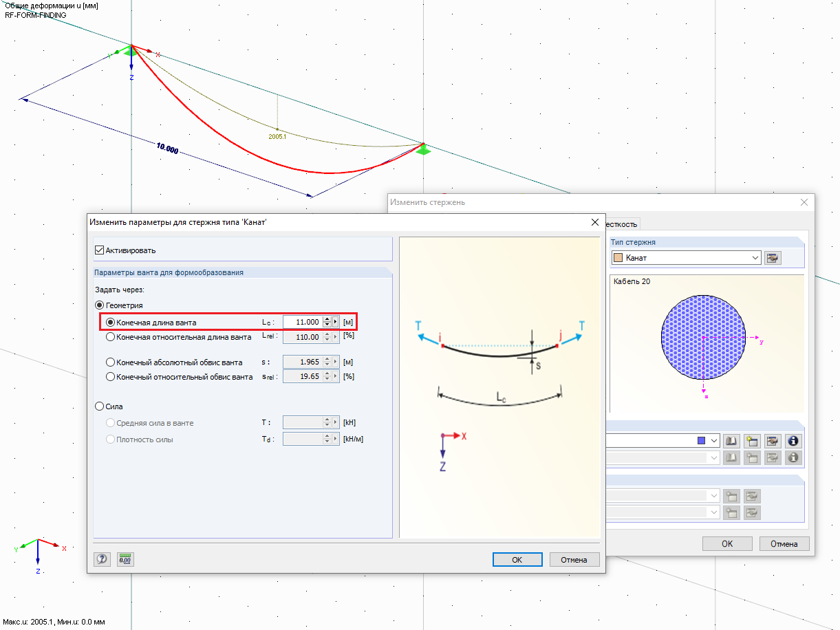Click greyed library book icon, second row

pos(733,457)
